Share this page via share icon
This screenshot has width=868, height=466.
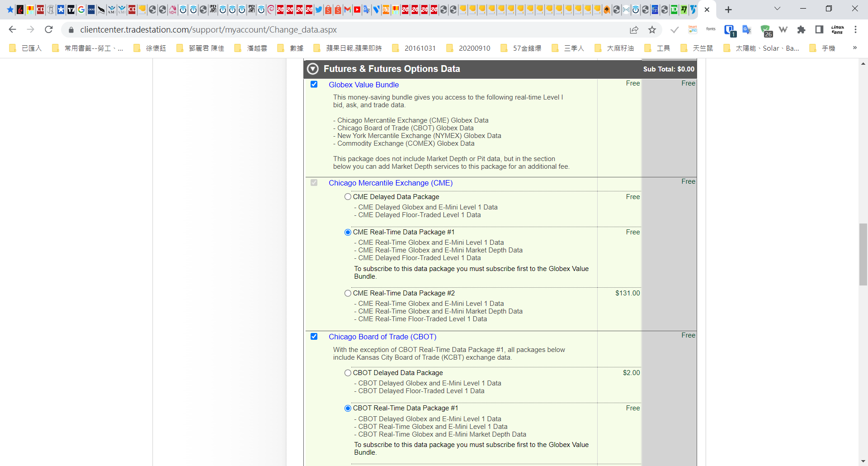click(634, 30)
